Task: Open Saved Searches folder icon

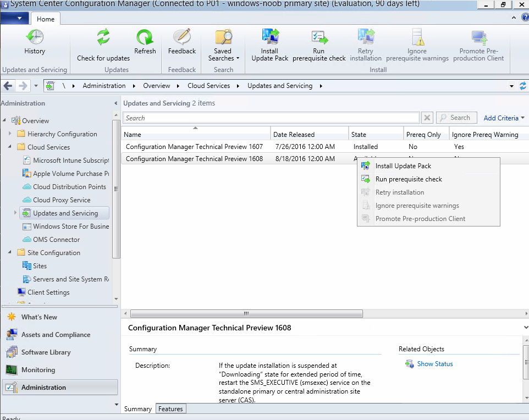Action: point(223,37)
